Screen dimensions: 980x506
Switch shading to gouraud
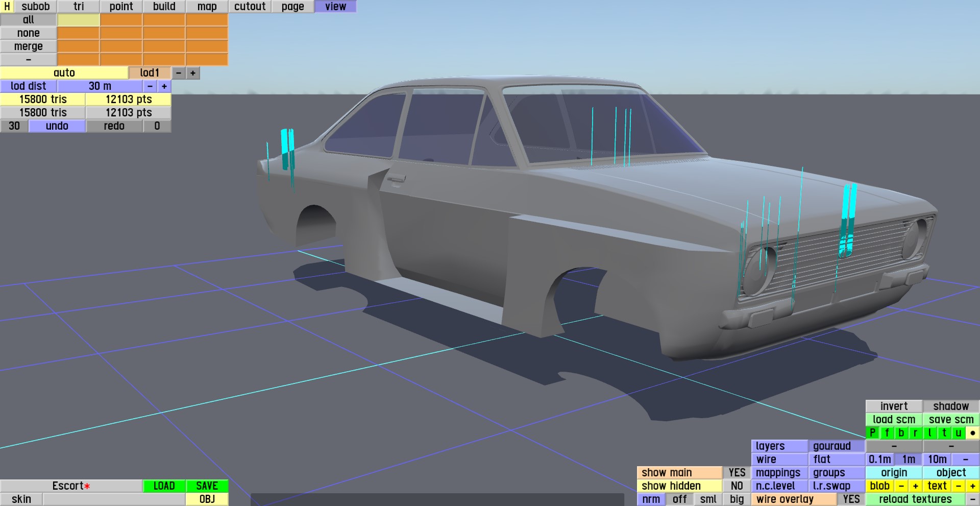click(x=837, y=446)
